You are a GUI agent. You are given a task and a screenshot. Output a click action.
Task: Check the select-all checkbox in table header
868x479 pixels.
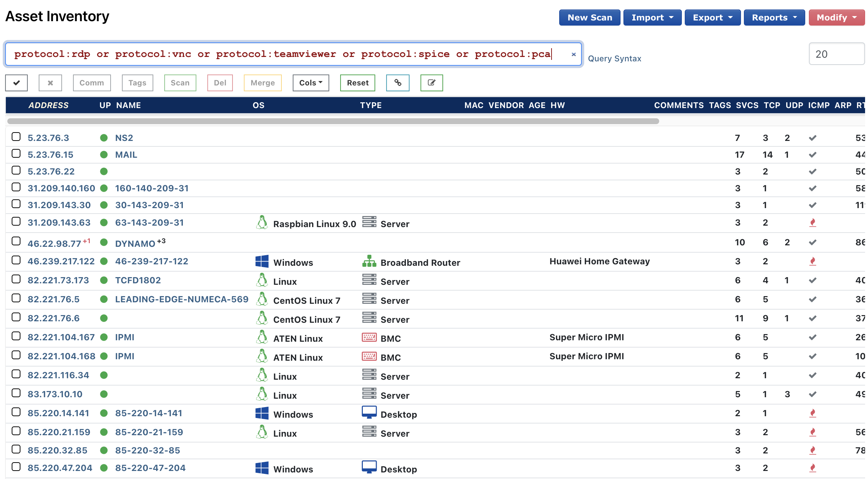16,83
